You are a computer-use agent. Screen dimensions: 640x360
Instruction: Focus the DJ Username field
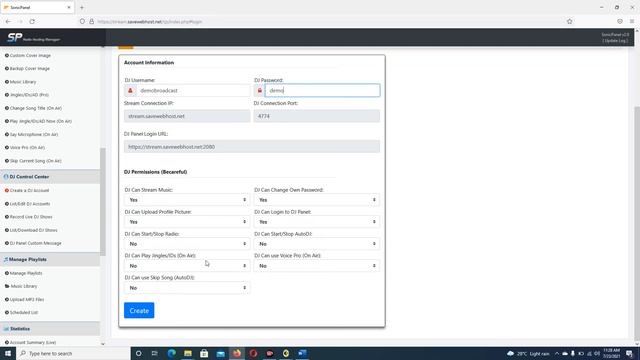(193, 91)
